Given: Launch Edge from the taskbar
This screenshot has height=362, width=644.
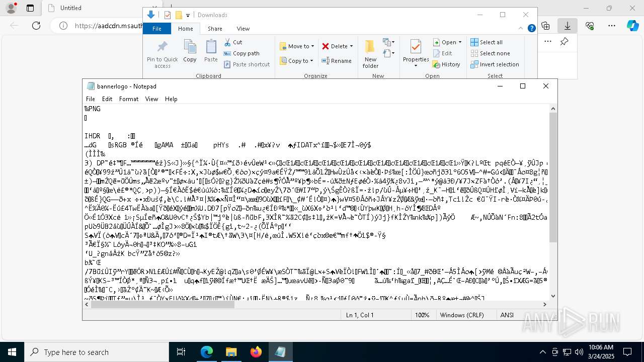Looking at the screenshot, I should 207,352.
